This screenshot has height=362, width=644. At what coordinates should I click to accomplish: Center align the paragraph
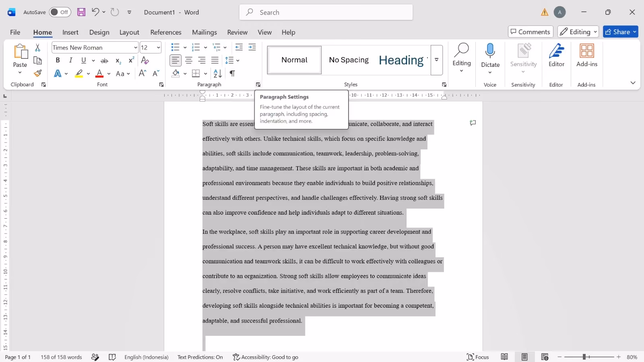[189, 60]
